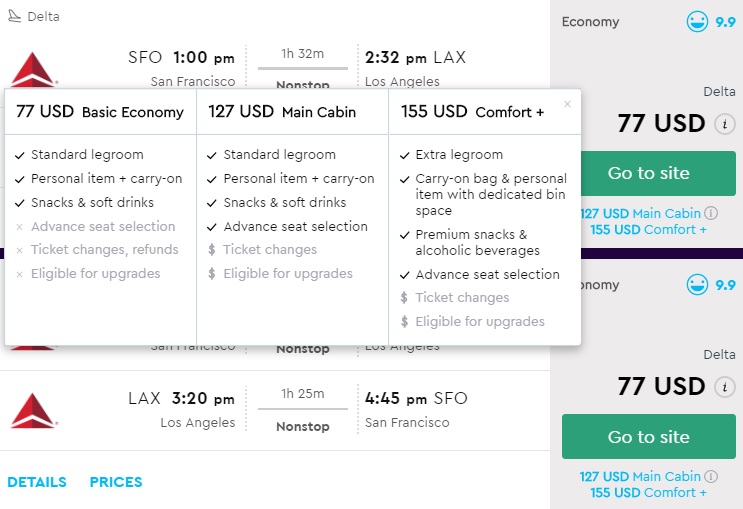Open the PRICES tab
This screenshot has height=509, width=743.
click(x=116, y=482)
